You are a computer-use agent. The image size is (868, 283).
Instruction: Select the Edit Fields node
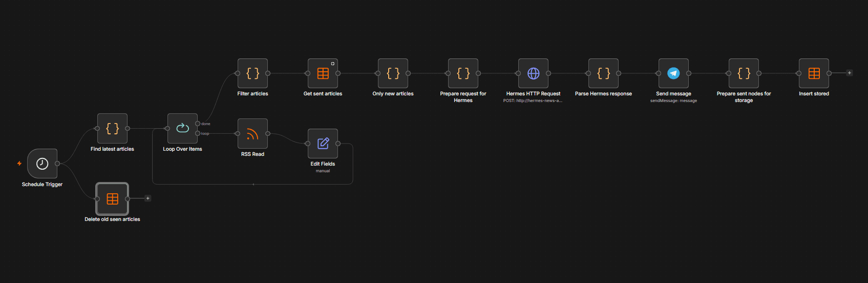point(323,143)
